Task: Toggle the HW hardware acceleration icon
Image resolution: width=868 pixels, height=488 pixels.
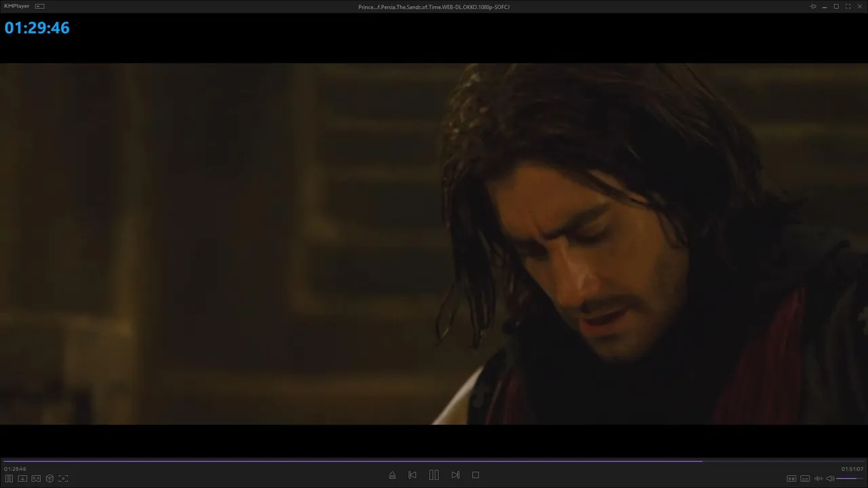Action: coord(791,479)
